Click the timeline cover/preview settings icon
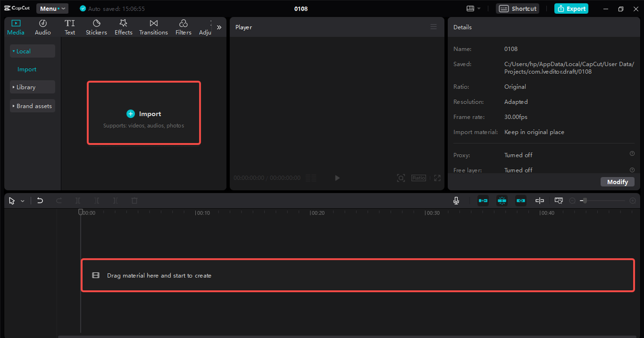The width and height of the screenshot is (644, 338). [558, 200]
